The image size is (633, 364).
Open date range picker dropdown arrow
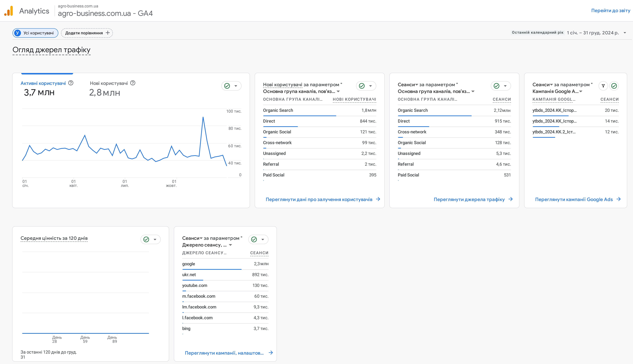[625, 33]
